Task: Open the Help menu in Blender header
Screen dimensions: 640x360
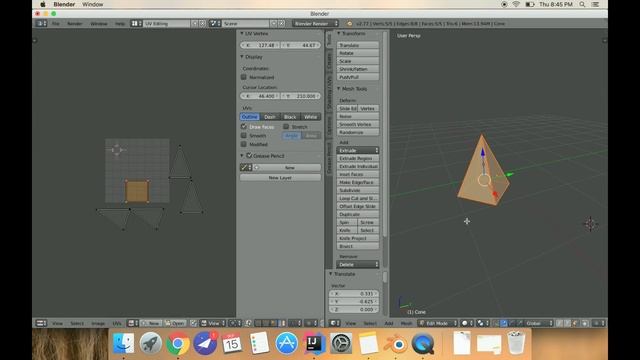Action: click(120, 24)
